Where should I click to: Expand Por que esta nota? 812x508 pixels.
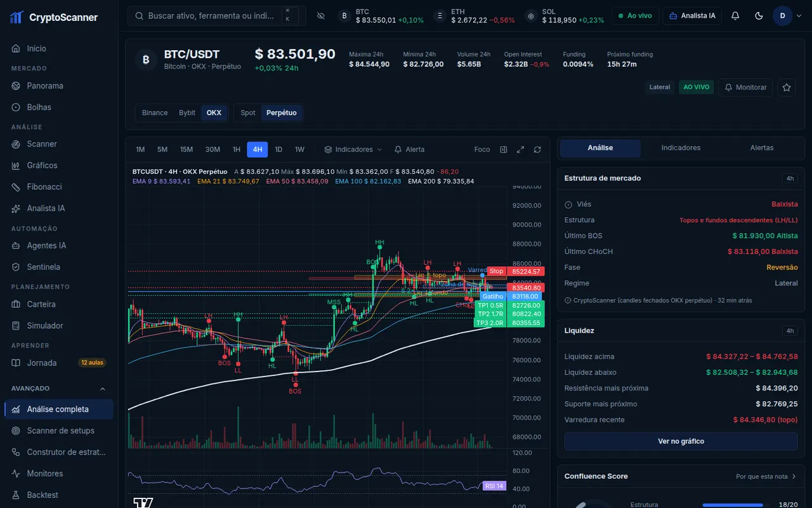[766, 476]
